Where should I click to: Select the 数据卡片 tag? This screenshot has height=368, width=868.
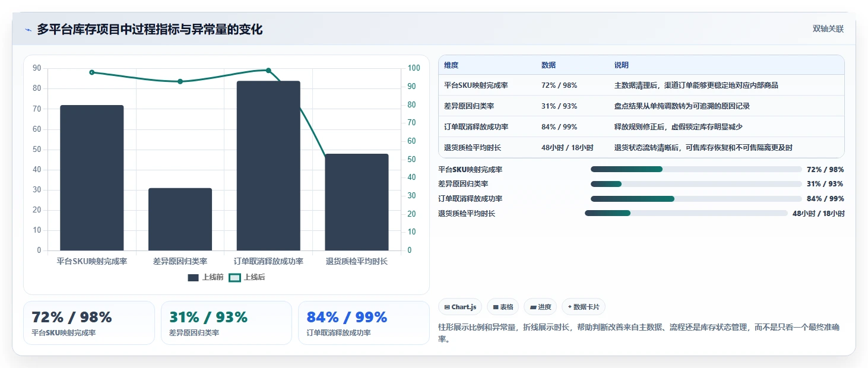click(584, 307)
